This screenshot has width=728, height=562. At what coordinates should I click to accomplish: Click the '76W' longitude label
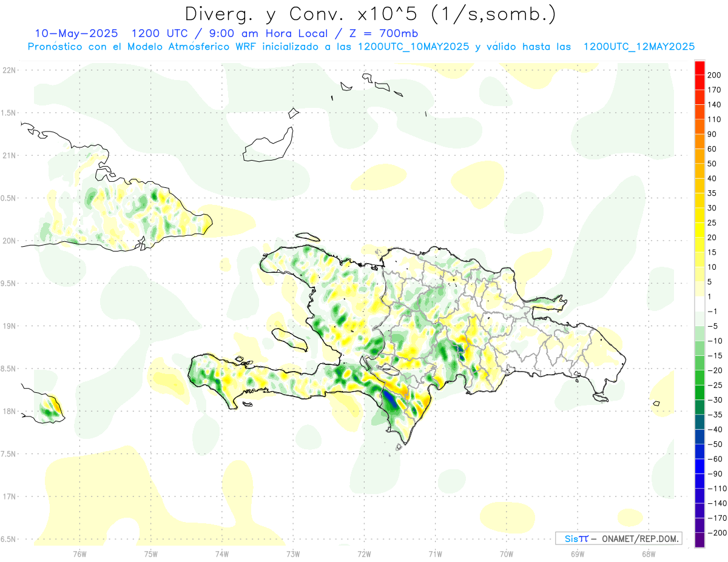click(79, 554)
